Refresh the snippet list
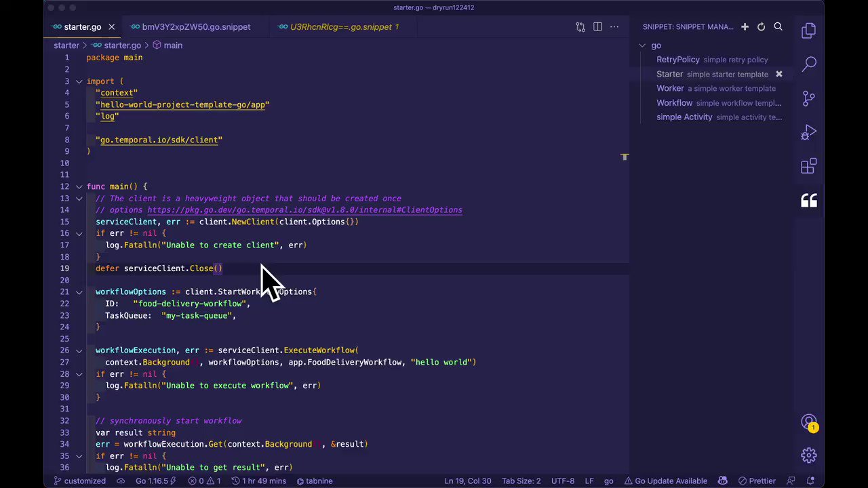Viewport: 868px width, 488px height. click(x=761, y=26)
